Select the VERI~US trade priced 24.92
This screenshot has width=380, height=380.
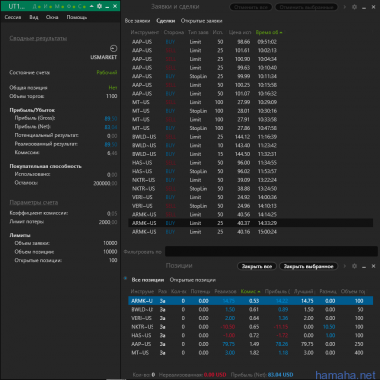(x=250, y=197)
